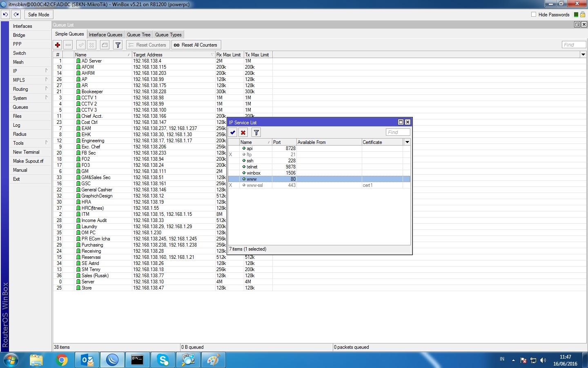Open Paint from taskbar
The height and width of the screenshot is (368, 588).
tap(214, 360)
